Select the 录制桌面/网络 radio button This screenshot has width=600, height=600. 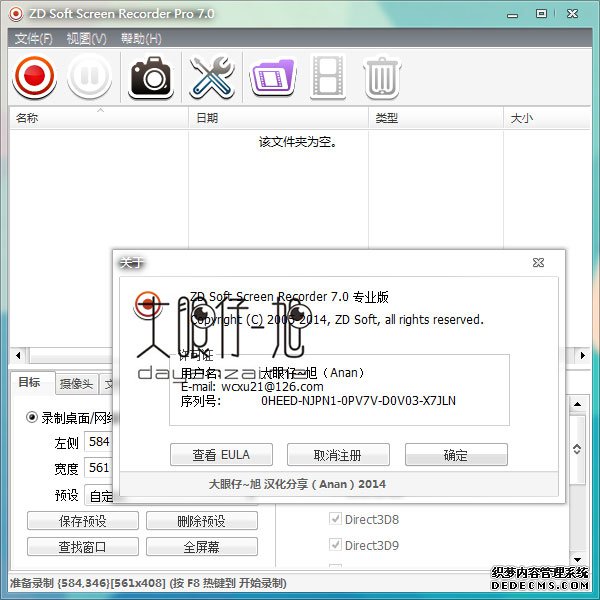(32, 417)
